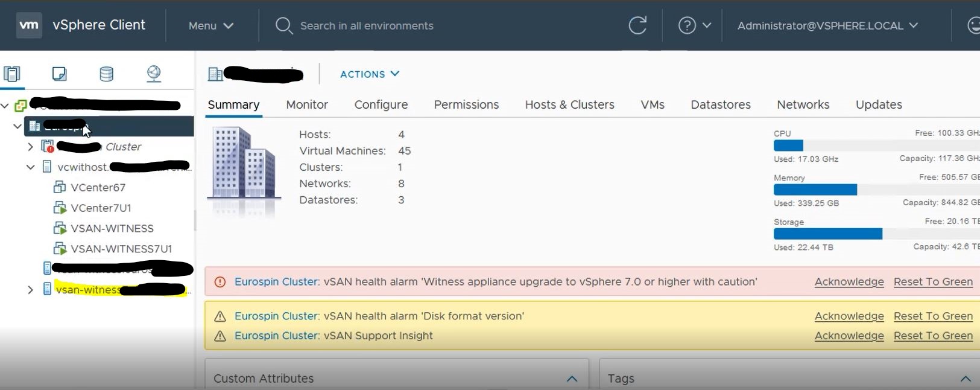Screen dimensions: 980x390
Task: Click the Memory usage bar
Action: coord(877,190)
